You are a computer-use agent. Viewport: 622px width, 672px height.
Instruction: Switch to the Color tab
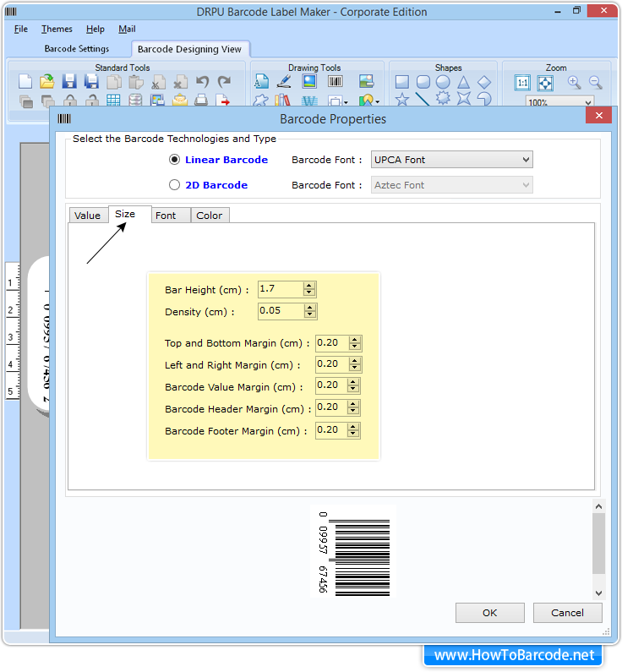click(210, 216)
